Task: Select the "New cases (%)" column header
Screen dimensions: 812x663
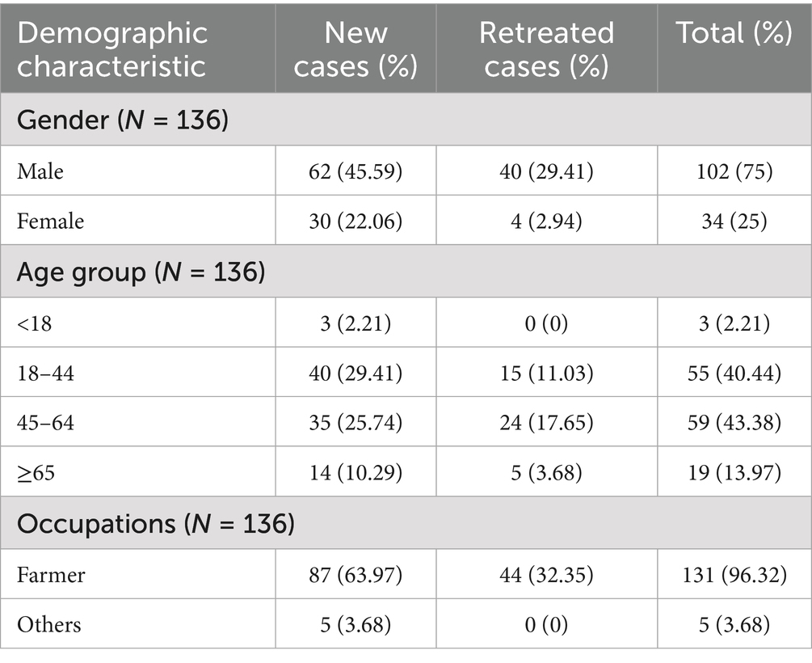Action: click(356, 49)
